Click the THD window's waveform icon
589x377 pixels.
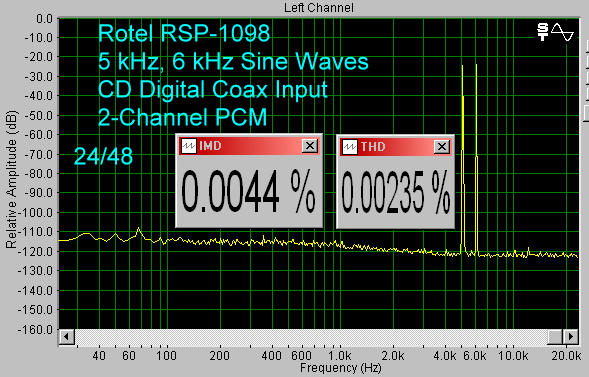(x=350, y=147)
